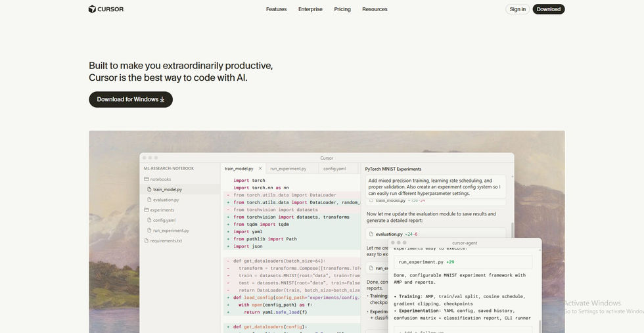The height and width of the screenshot is (333, 644).
Task: Select the train_model.py editor tab
Action: (x=239, y=169)
